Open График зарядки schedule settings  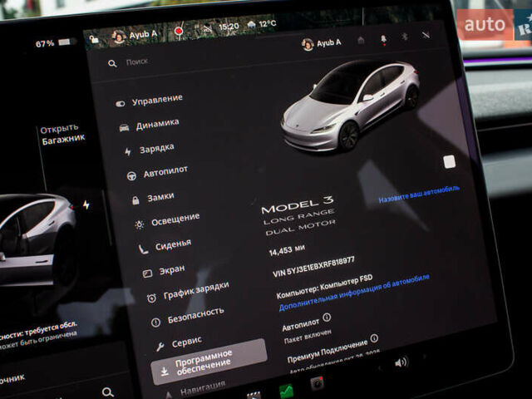pyautogui.click(x=195, y=290)
